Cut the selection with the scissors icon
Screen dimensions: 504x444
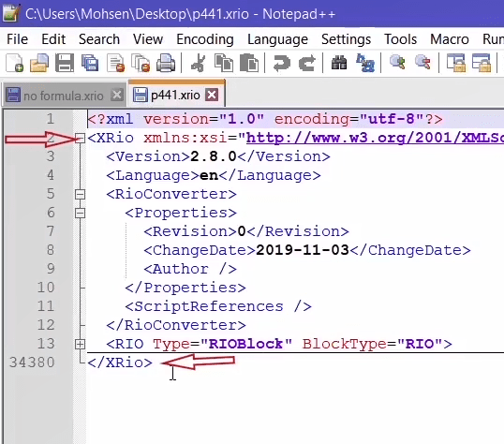click(x=198, y=63)
